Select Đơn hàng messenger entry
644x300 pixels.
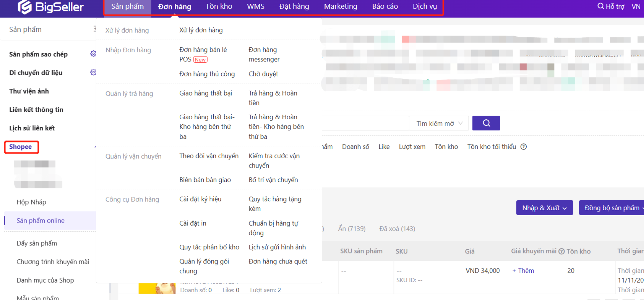tap(264, 54)
